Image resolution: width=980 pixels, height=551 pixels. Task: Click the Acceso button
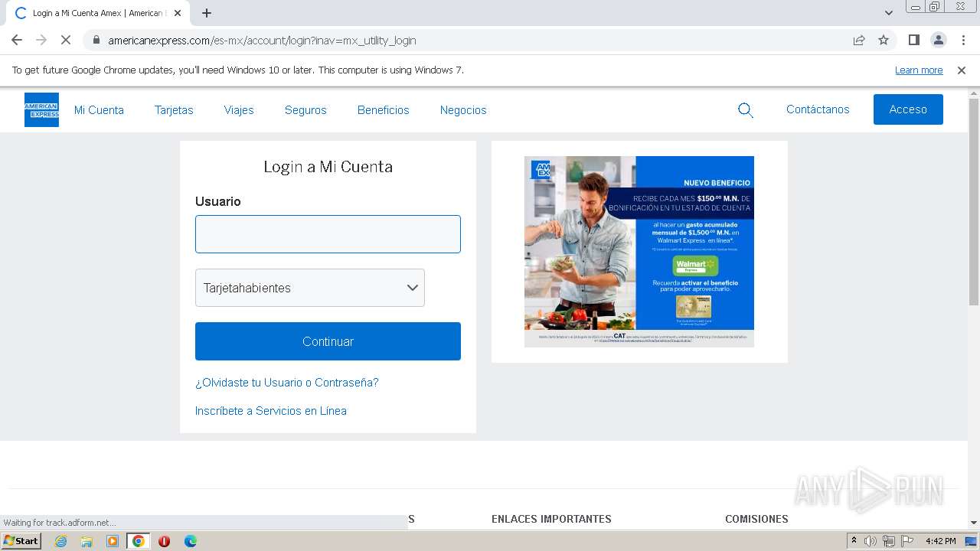pyautogui.click(x=908, y=109)
